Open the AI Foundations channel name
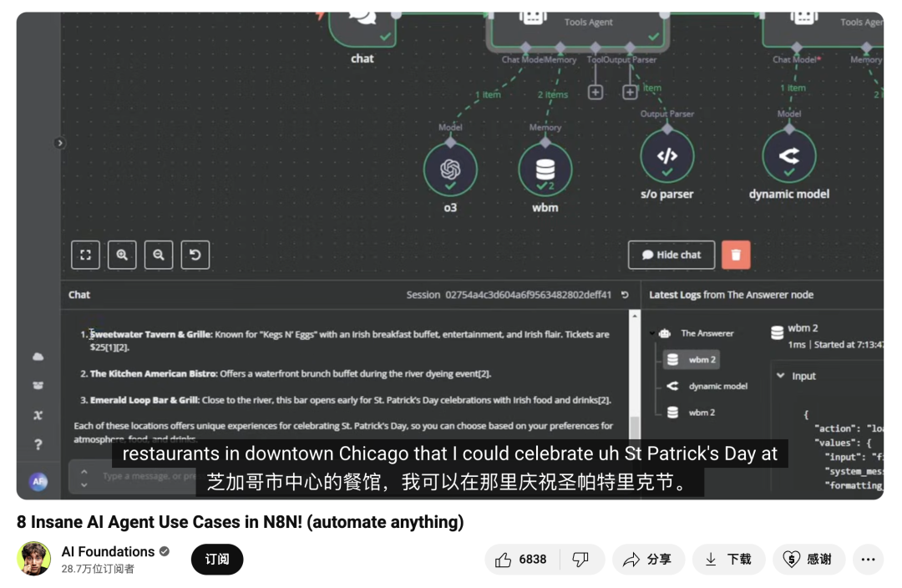 [108, 552]
